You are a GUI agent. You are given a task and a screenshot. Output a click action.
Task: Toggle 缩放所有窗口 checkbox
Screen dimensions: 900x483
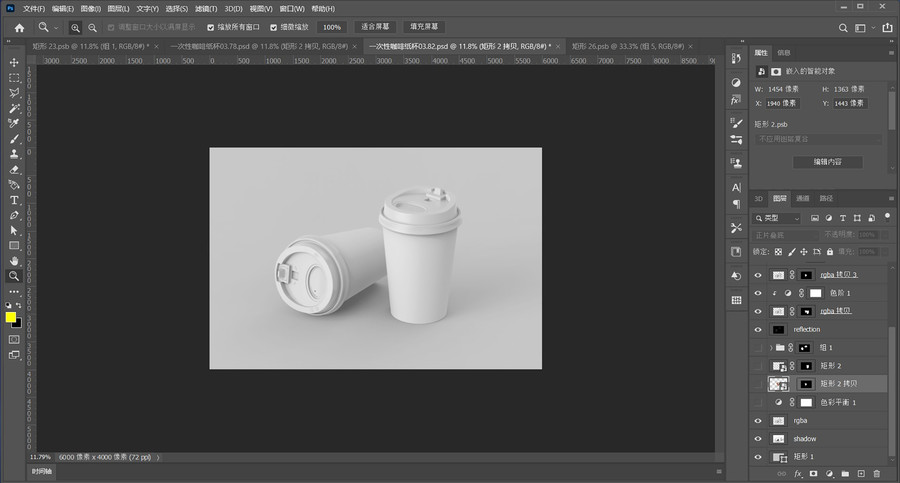pyautogui.click(x=211, y=28)
